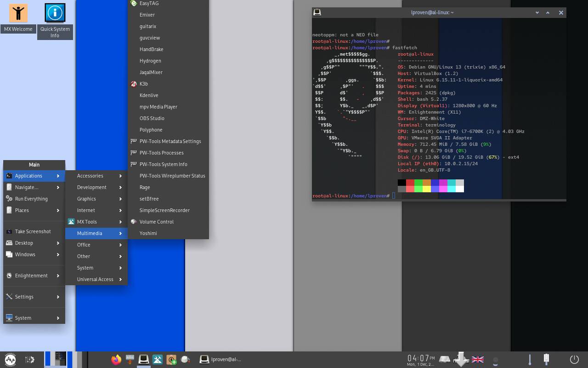Viewport: 588px width, 368px height.
Task: Open the Enlightenment start menu button
Action: pos(10,359)
